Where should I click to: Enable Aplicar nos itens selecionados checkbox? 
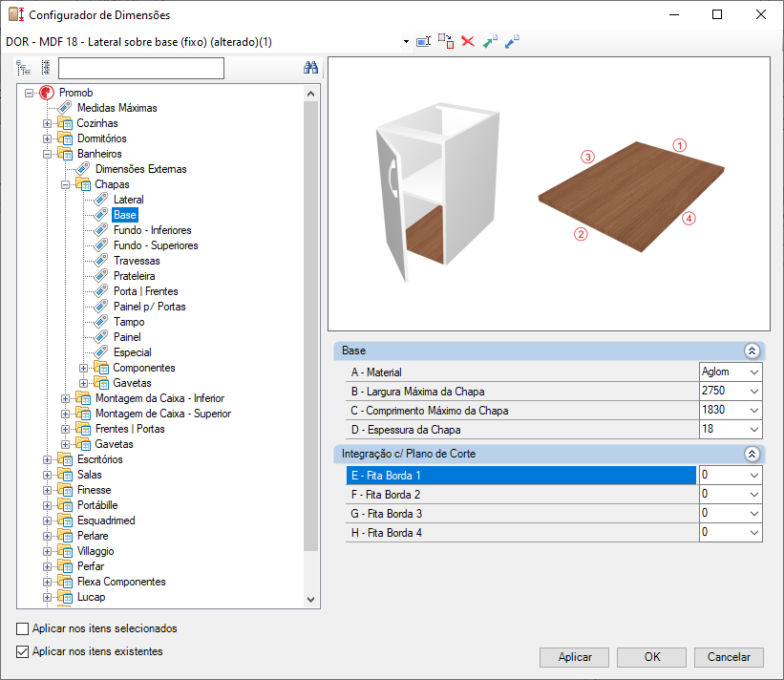pos(23,628)
